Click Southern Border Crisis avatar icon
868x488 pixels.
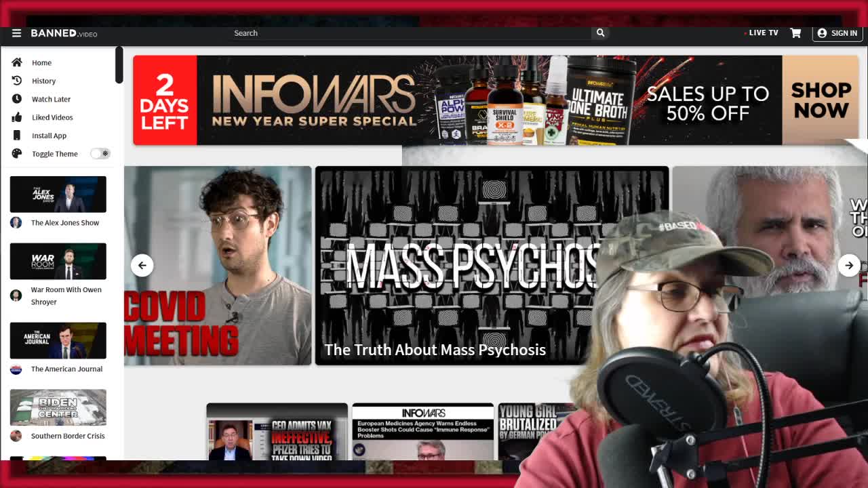16,436
